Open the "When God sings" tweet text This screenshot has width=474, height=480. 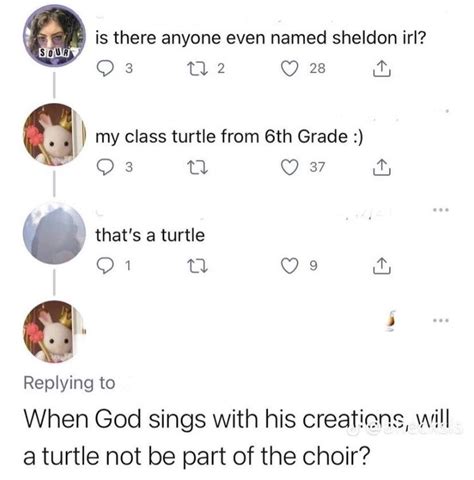[236, 437]
